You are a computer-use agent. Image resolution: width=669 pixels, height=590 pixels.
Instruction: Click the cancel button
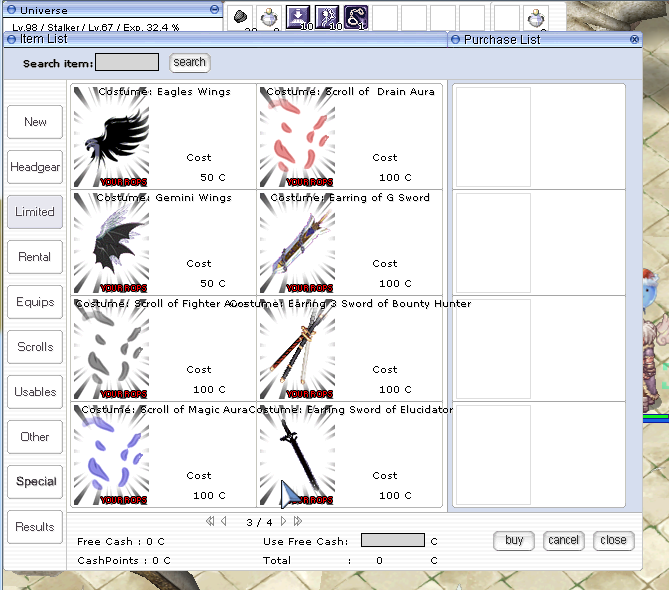pyautogui.click(x=564, y=541)
